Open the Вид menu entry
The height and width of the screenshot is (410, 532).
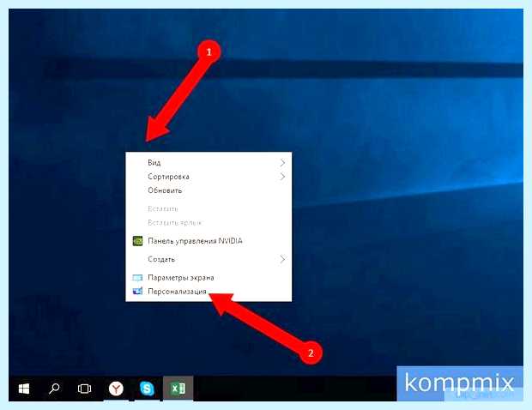[x=209, y=163]
